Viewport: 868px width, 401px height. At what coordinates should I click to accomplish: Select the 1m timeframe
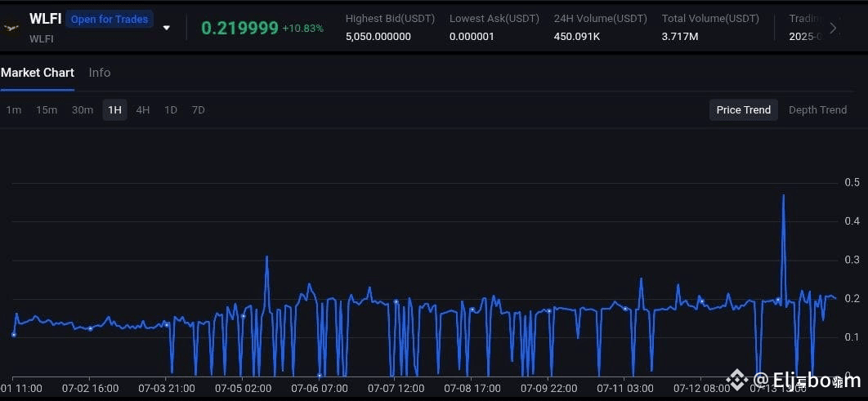(13, 110)
